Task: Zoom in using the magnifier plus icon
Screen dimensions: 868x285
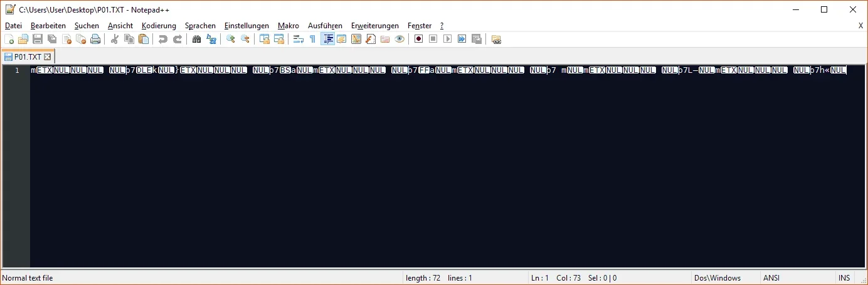Action: [231, 39]
